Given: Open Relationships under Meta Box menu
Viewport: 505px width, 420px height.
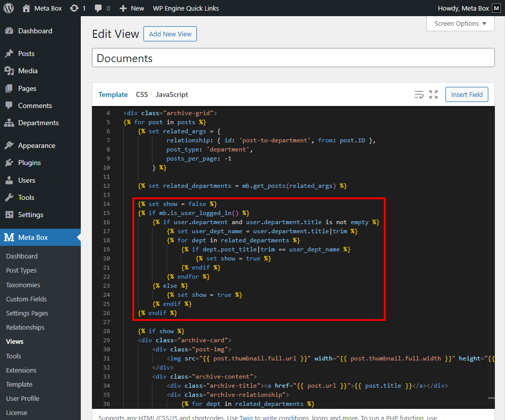Looking at the screenshot, I should [x=25, y=327].
